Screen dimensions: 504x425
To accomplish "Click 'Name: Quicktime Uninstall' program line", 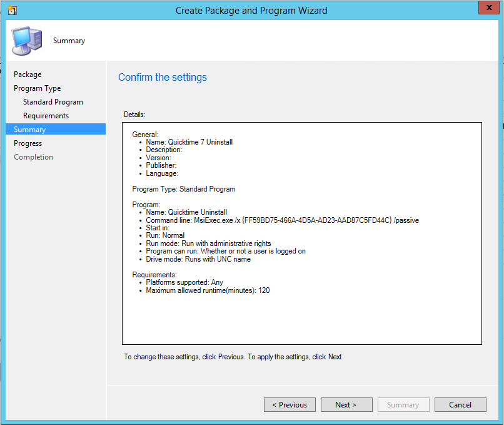I will (186, 212).
